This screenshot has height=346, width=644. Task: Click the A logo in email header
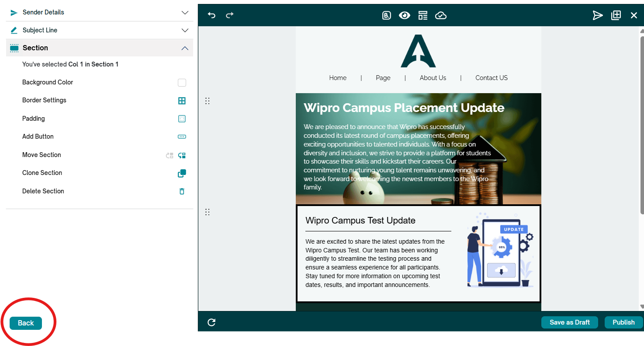click(x=418, y=51)
